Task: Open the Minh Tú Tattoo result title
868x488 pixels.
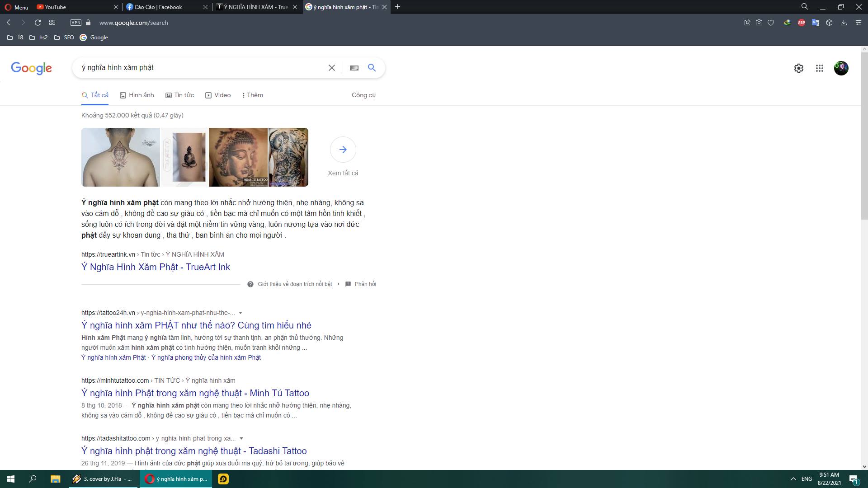Action: (x=195, y=393)
